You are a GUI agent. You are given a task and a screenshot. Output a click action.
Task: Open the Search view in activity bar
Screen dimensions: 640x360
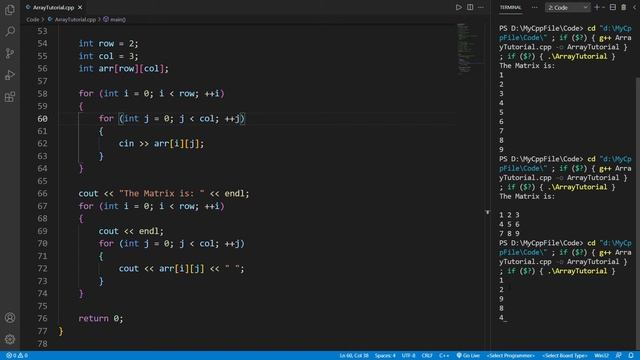point(10,31)
